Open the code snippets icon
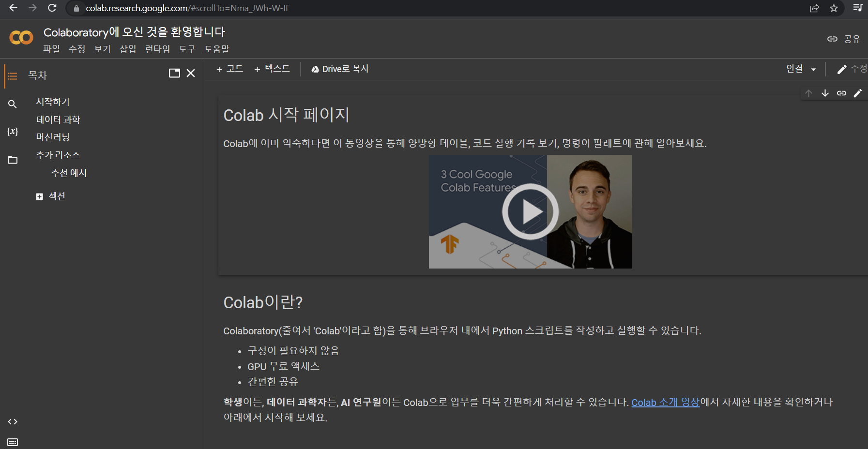Viewport: 868px width, 449px height. pos(13,422)
